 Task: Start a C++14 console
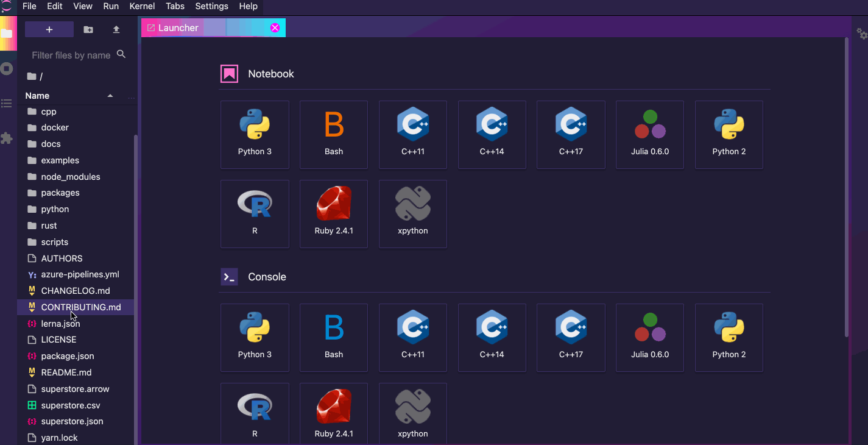tap(492, 338)
